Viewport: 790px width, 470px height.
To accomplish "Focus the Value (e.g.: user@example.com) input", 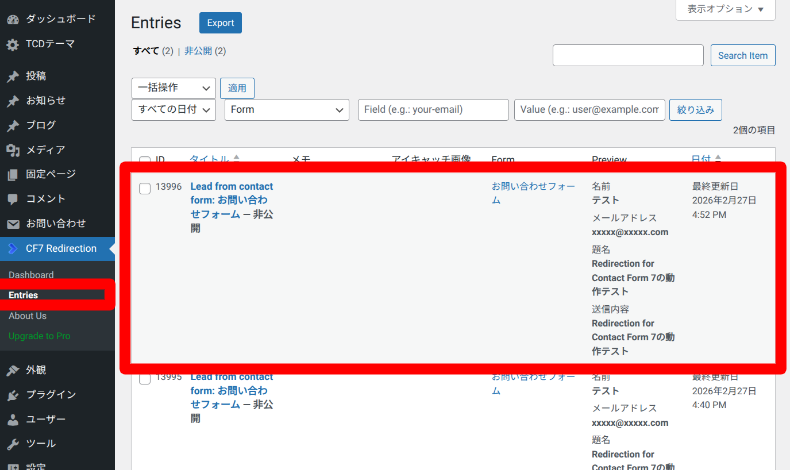I will (x=589, y=110).
